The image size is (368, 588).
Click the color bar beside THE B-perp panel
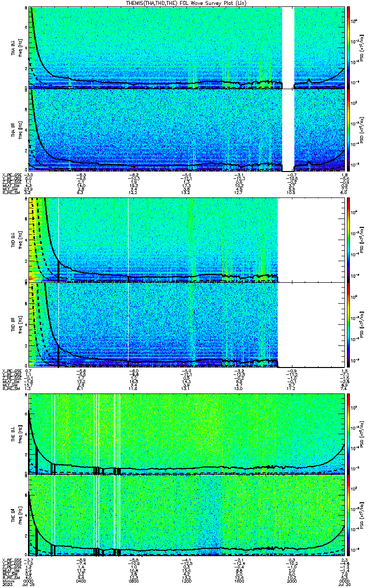pos(348,434)
